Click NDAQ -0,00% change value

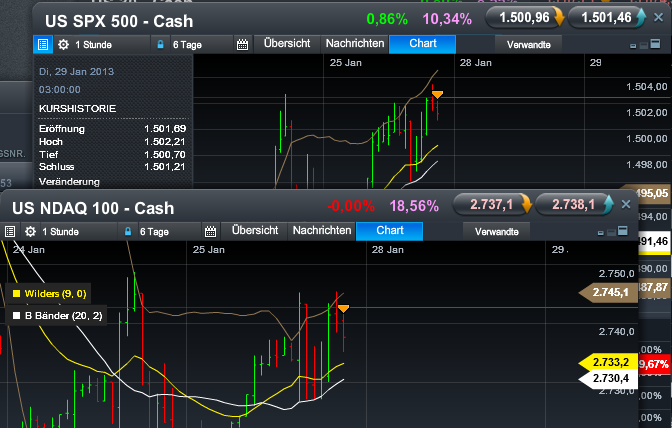(351, 206)
